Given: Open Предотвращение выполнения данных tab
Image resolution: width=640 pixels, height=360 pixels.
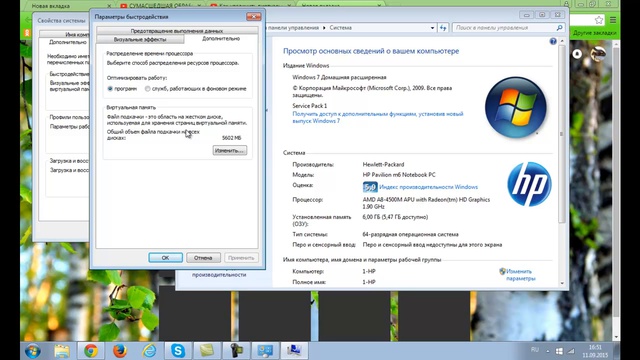Looking at the screenshot, I should [177, 31].
